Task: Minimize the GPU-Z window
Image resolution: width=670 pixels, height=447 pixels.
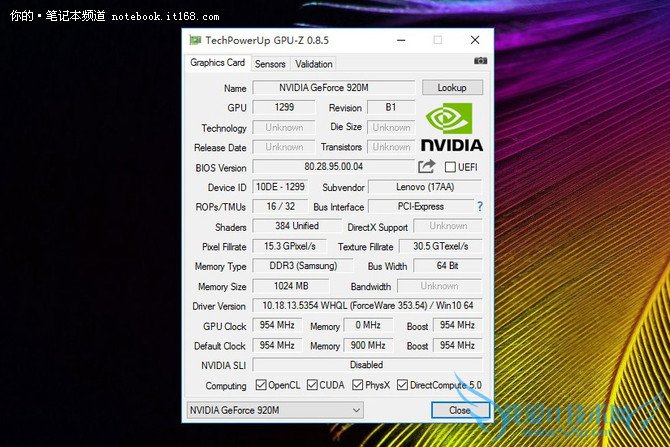Action: (x=401, y=41)
